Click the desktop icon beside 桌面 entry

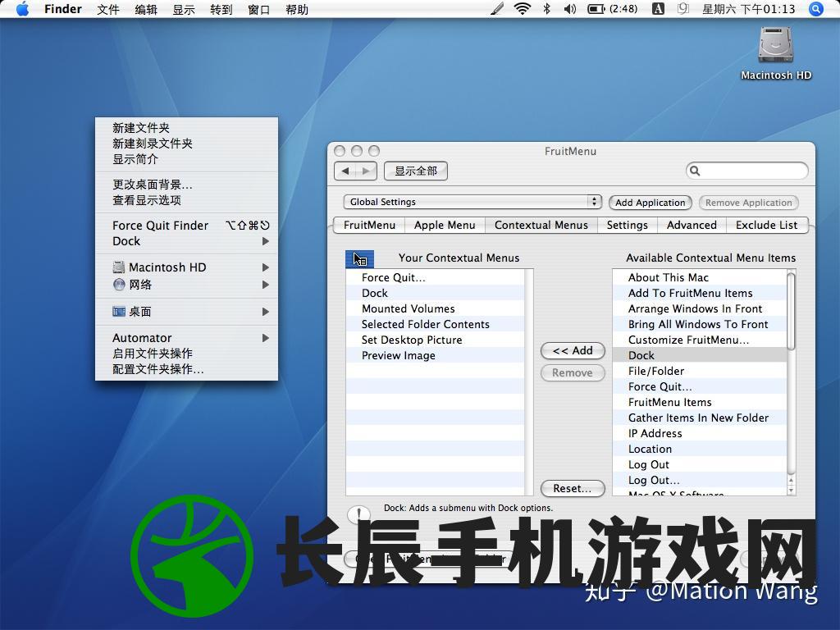(x=119, y=311)
